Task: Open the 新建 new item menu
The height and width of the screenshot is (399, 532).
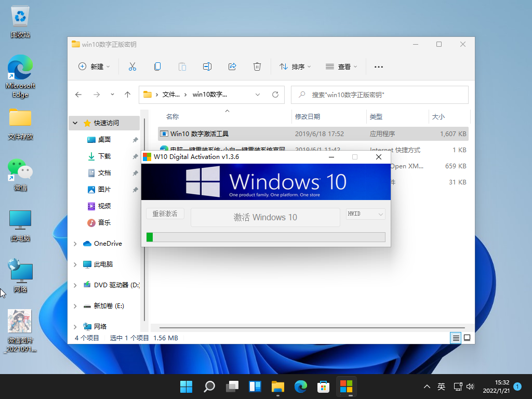Action: [94, 66]
